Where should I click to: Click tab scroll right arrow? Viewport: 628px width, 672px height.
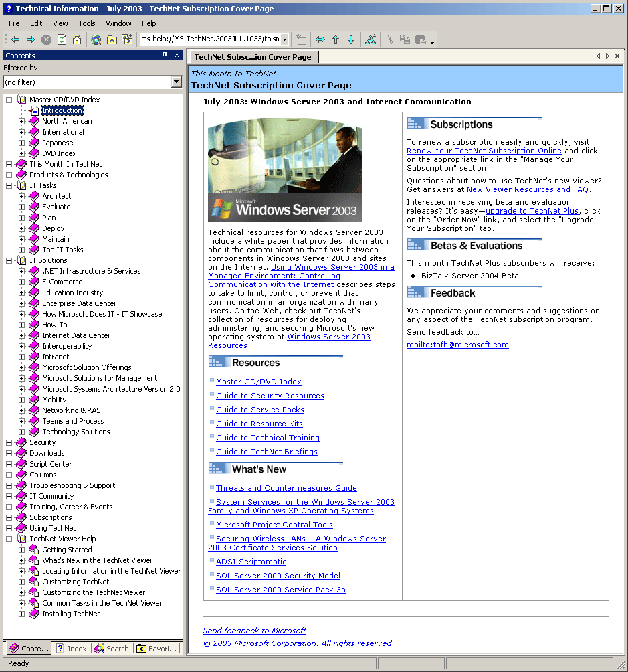point(607,56)
